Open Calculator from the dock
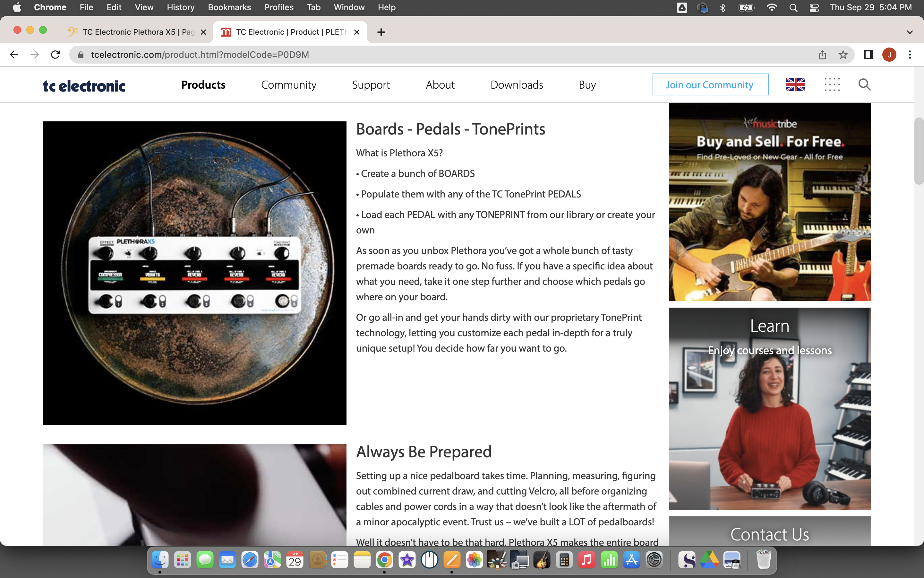 tap(564, 560)
